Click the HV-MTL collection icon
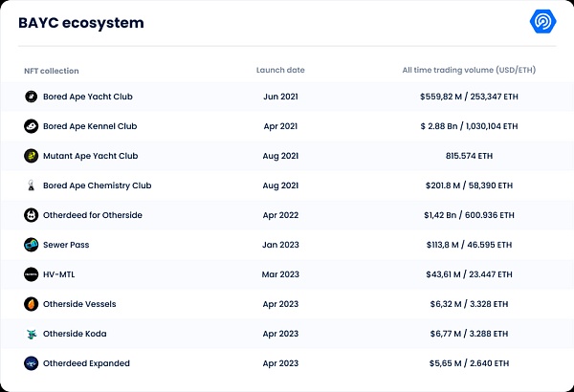The width and height of the screenshot is (574, 392). pos(32,274)
